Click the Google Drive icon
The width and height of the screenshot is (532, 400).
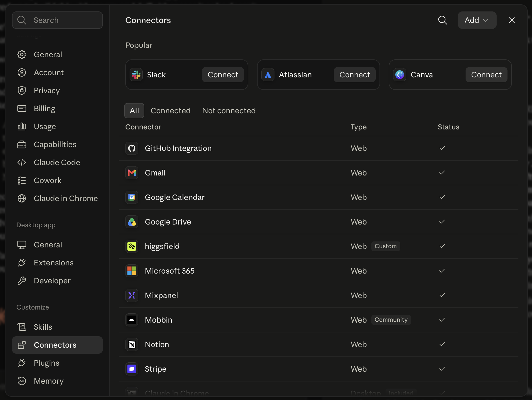(x=132, y=222)
